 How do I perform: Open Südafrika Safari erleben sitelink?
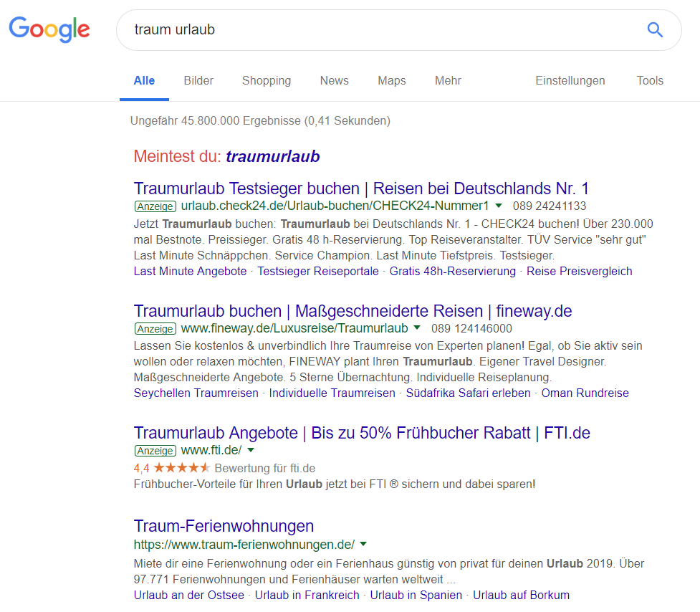coord(469,393)
